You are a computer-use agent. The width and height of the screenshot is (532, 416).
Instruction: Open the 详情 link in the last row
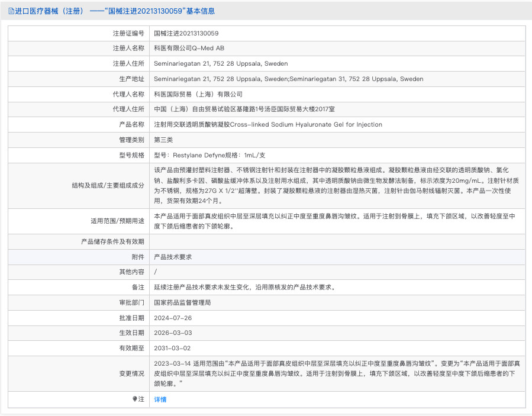click(x=160, y=399)
